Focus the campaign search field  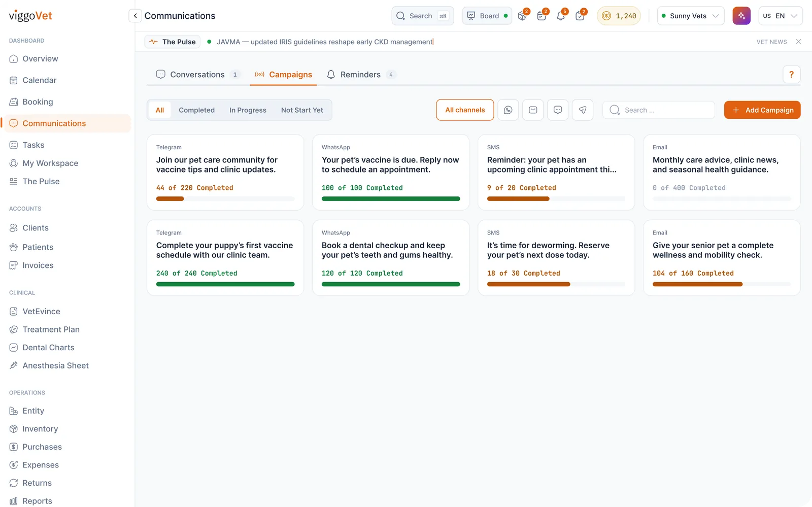pos(659,110)
